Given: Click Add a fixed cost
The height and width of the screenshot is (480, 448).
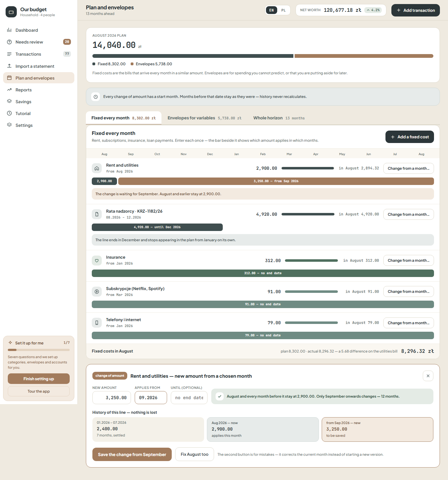Looking at the screenshot, I should (409, 137).
